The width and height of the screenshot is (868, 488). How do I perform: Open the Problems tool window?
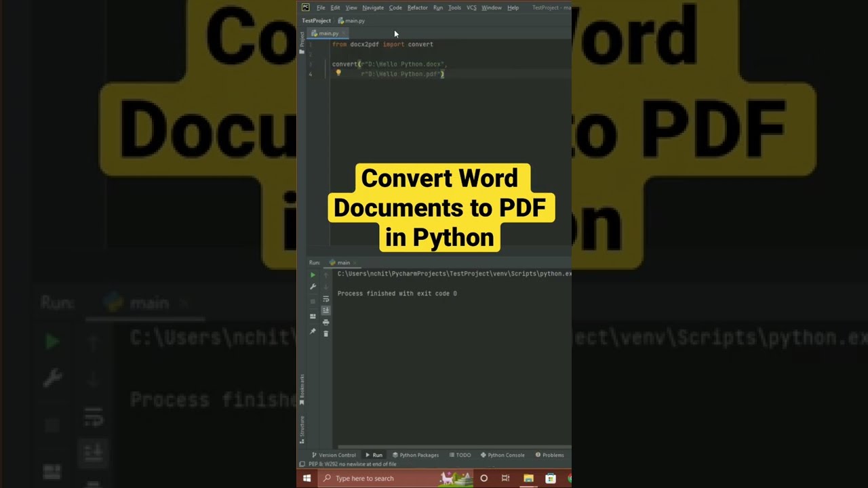pyautogui.click(x=550, y=455)
